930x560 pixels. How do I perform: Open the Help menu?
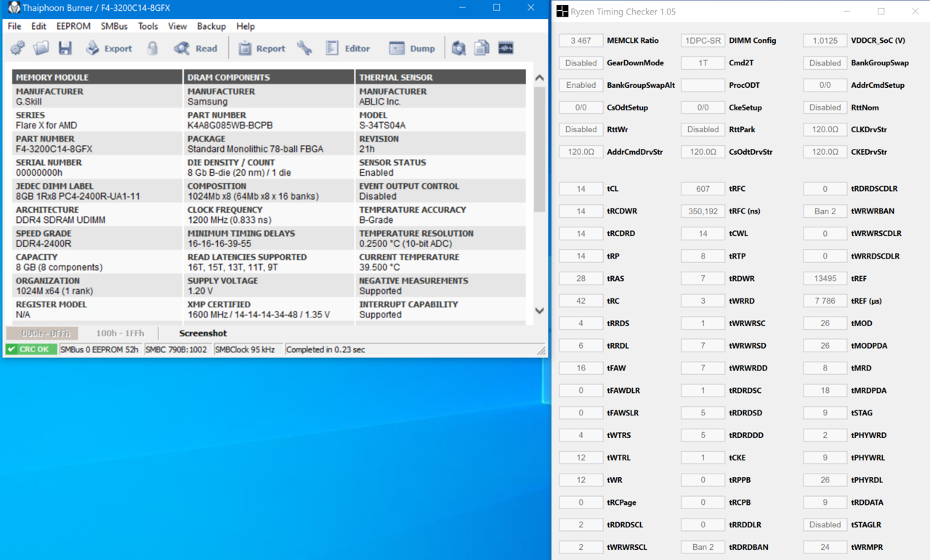246,26
